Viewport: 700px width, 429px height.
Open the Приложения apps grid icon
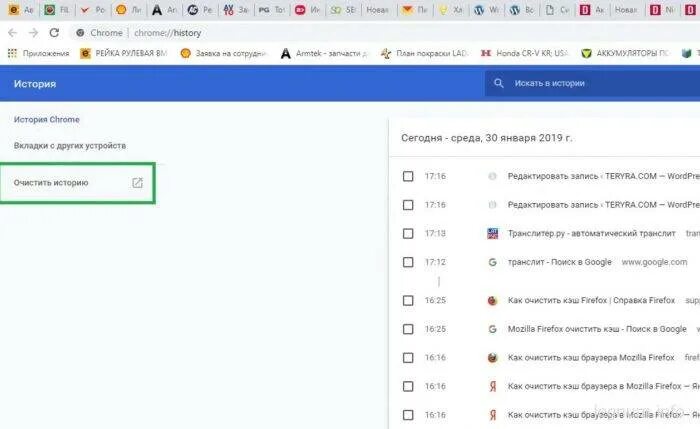point(12,53)
